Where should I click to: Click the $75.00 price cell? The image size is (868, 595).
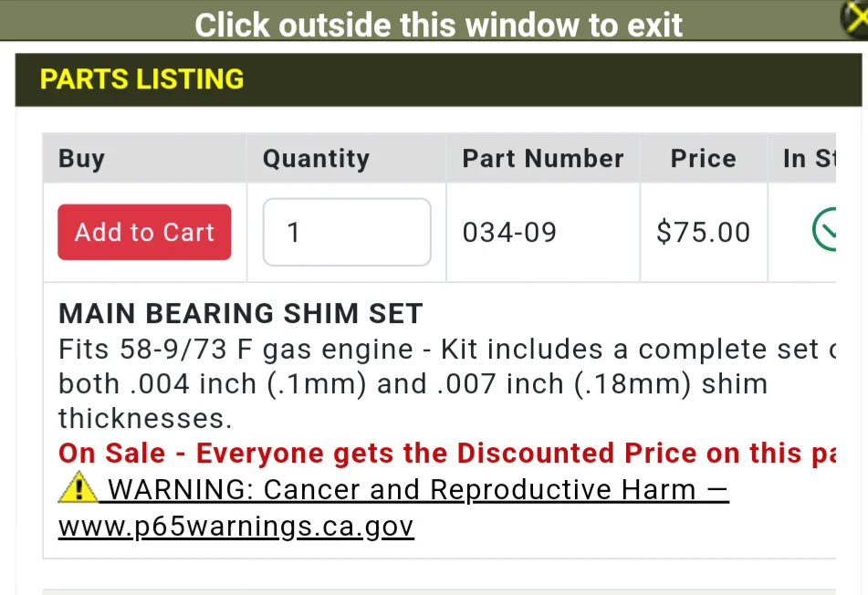(x=704, y=232)
